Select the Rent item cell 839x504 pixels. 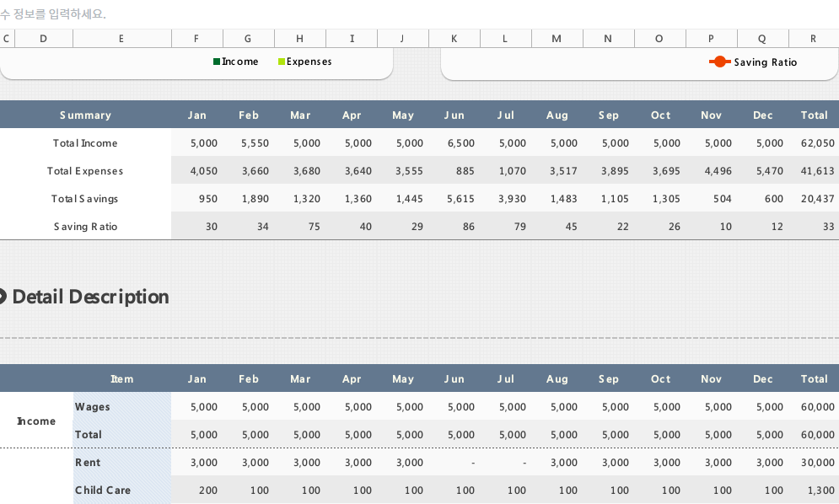pos(122,462)
